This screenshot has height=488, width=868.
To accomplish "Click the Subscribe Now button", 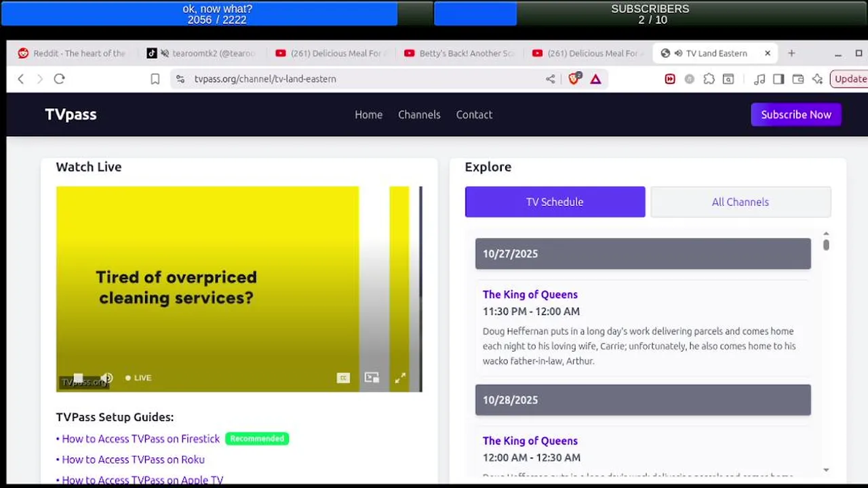I will (796, 115).
